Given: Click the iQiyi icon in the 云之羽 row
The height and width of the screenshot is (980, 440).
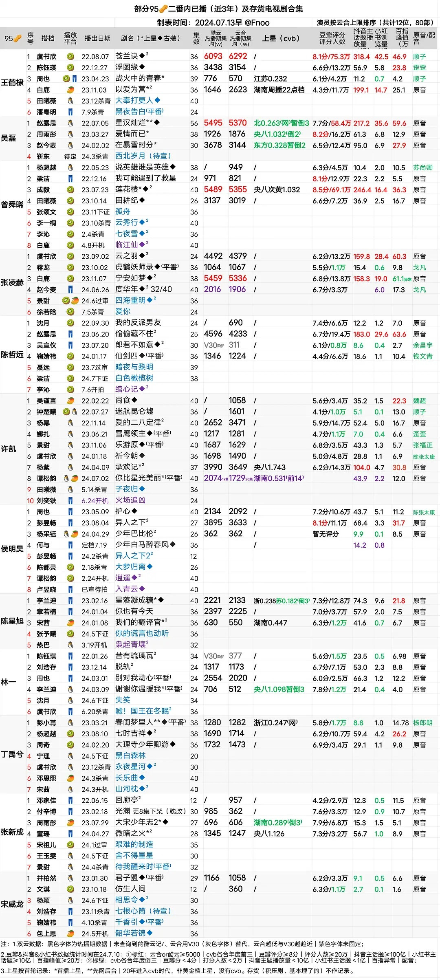Looking at the screenshot, I should 70,256.
